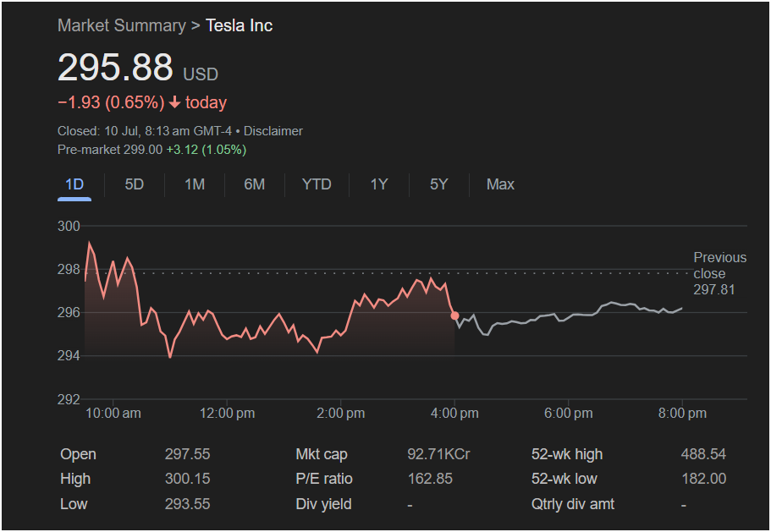Click the Pre-market 299.00 price
This screenshot has height=532, width=771.
point(110,150)
